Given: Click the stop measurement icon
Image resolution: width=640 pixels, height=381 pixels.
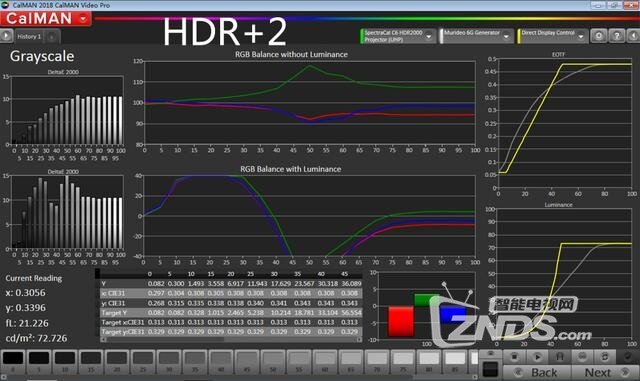Looking at the screenshot, I should (x=514, y=356).
